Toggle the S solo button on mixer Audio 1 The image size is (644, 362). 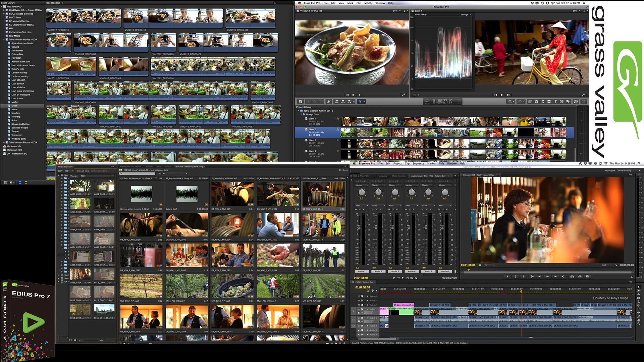(x=360, y=209)
